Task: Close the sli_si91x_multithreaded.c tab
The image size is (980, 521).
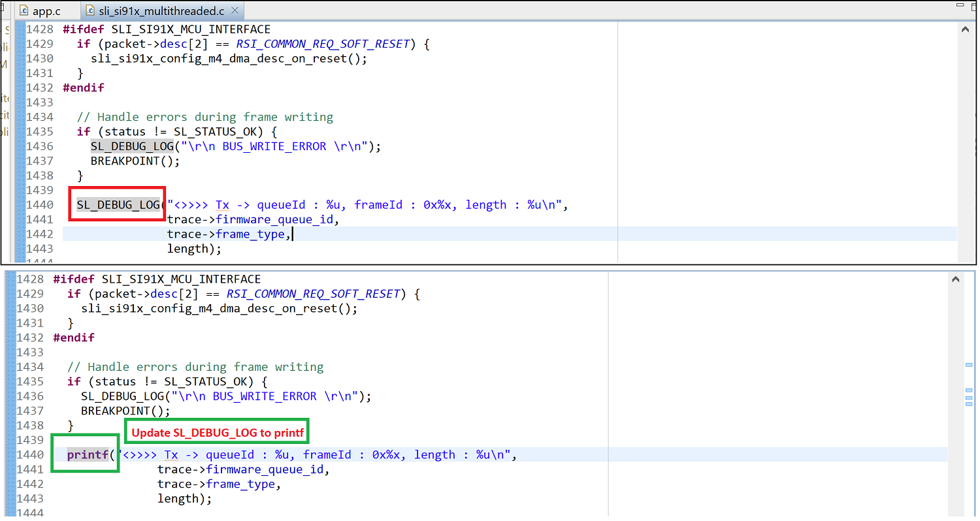Action: click(235, 10)
